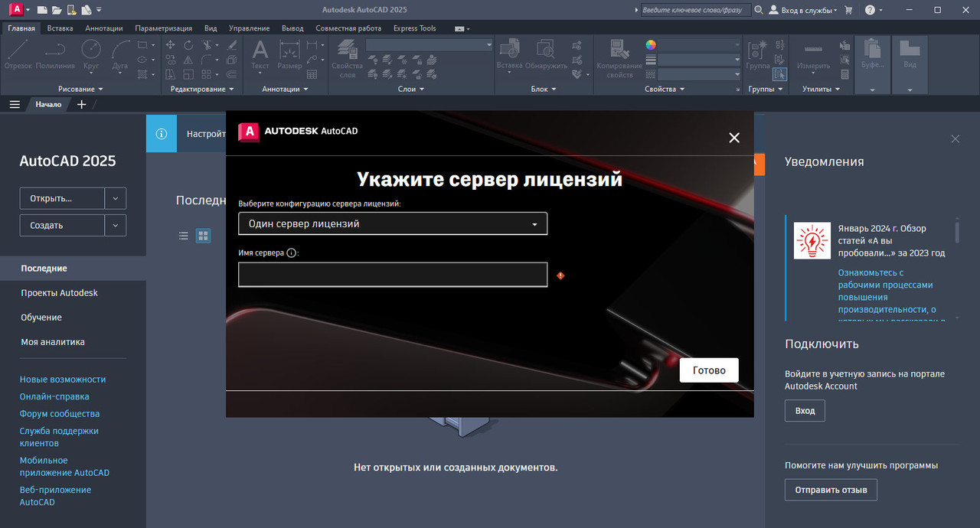
Task: Switch recent files to grid view
Action: (x=204, y=236)
